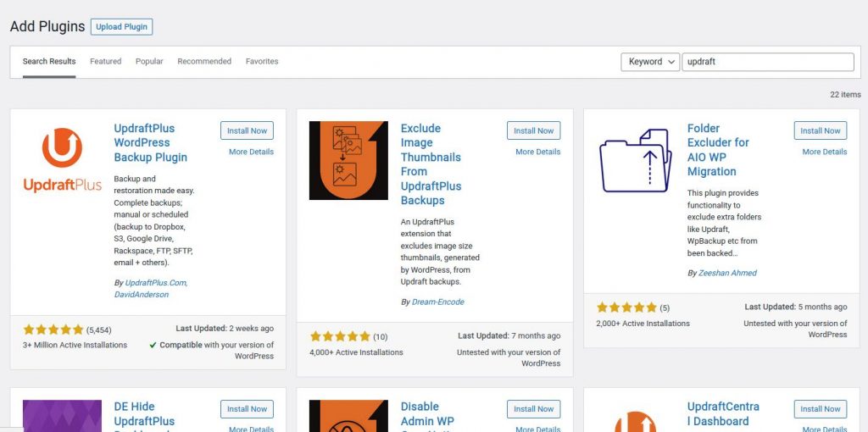The width and height of the screenshot is (868, 432).
Task: Open the Exclude Image Thumbnails plugin icon
Action: coord(348,160)
